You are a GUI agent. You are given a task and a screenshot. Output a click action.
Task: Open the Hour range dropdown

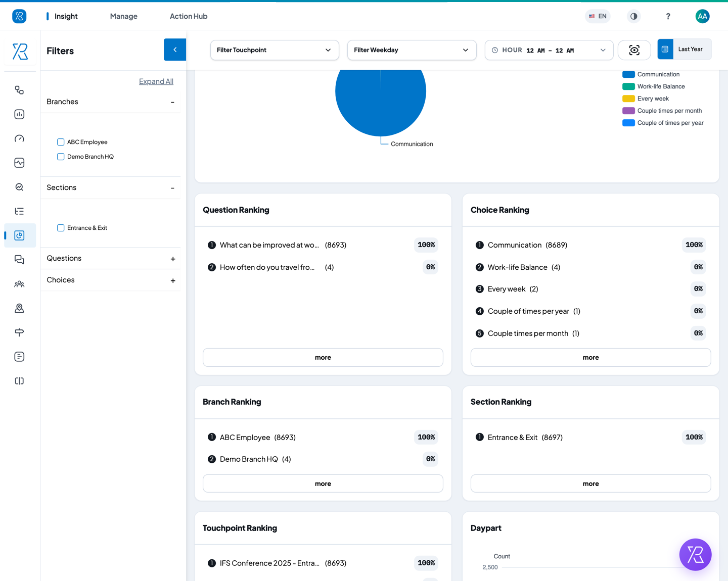tap(549, 50)
